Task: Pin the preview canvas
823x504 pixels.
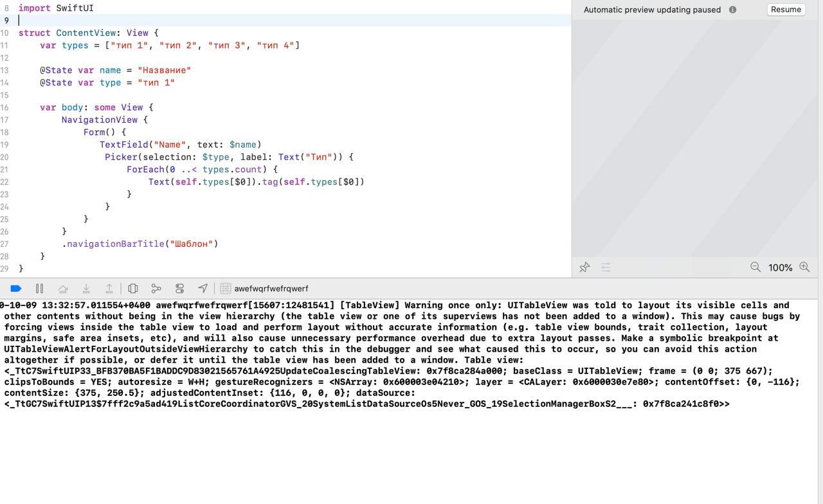Action: tap(584, 267)
